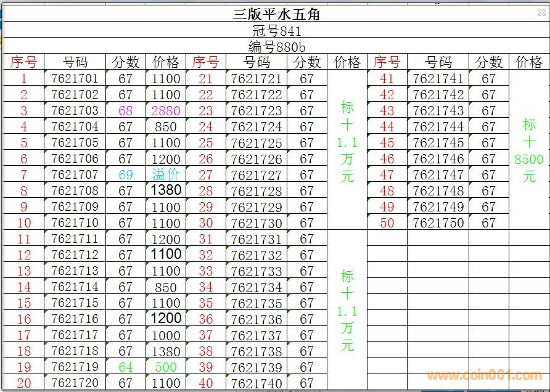
Task: Click the green score cell 64
Action: pos(126,367)
